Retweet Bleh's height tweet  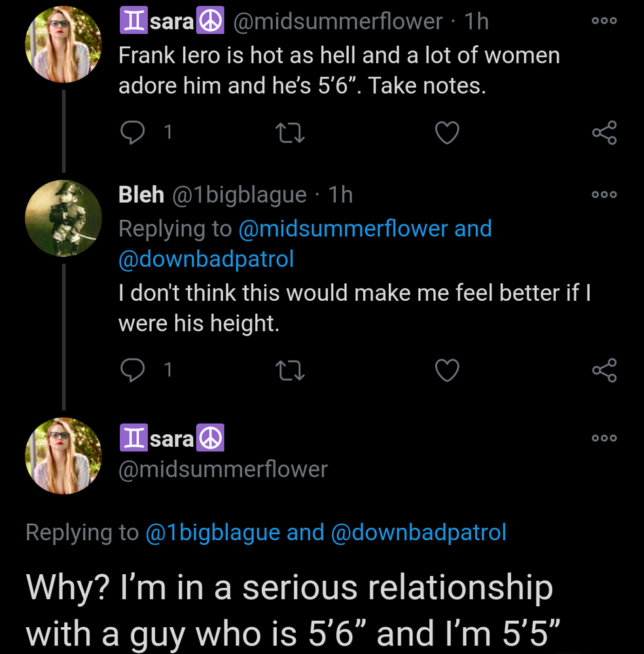point(290,371)
